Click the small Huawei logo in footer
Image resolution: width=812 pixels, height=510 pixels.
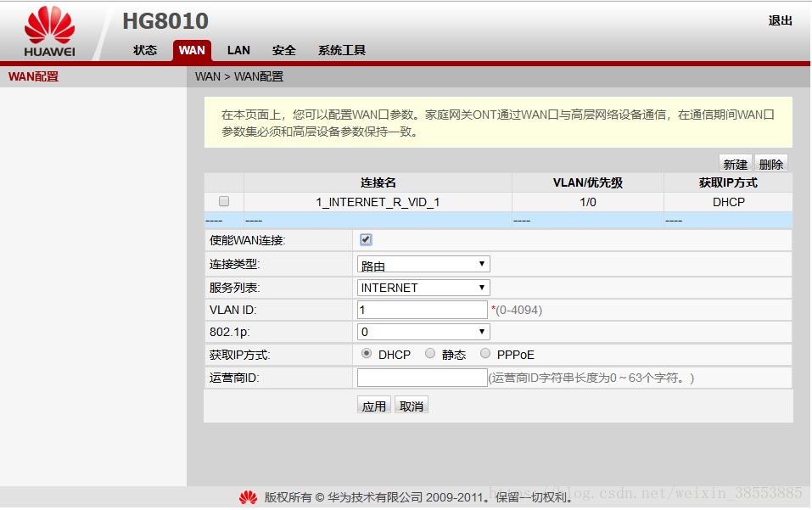click(248, 497)
